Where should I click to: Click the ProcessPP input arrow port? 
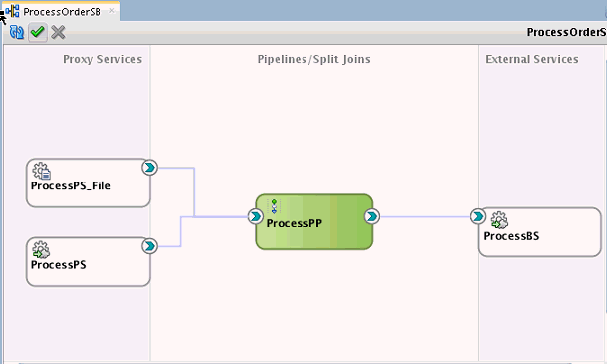pos(256,216)
